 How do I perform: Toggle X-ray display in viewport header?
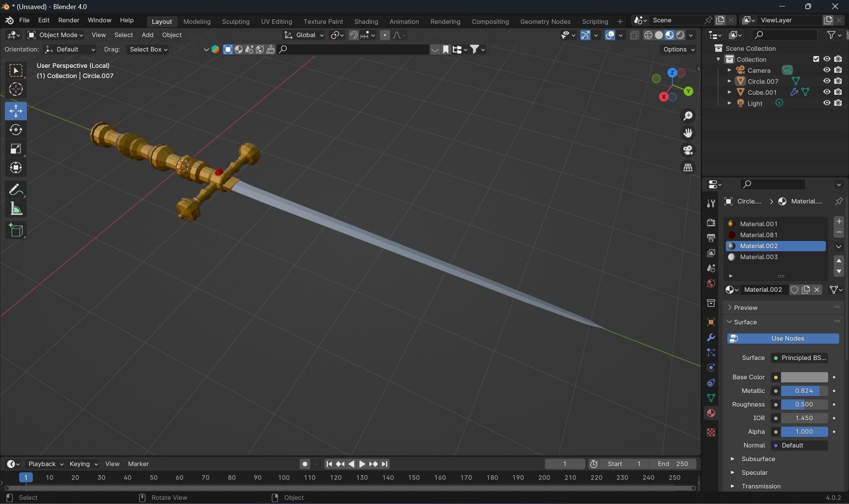[634, 35]
